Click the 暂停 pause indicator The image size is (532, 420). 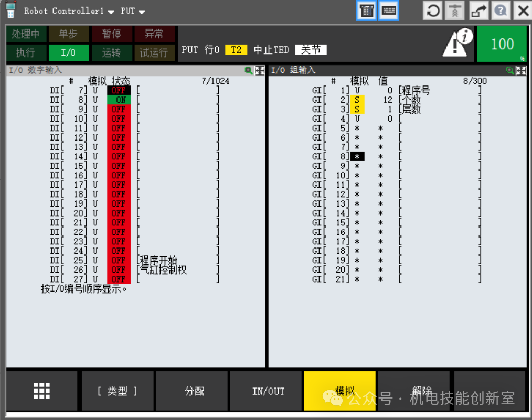pyautogui.click(x=112, y=34)
